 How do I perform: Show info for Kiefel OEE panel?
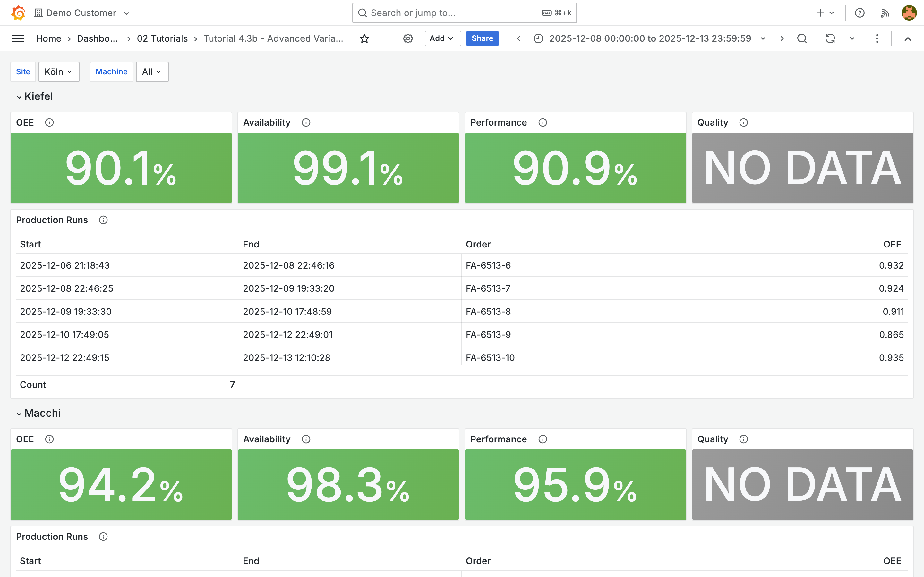(49, 122)
